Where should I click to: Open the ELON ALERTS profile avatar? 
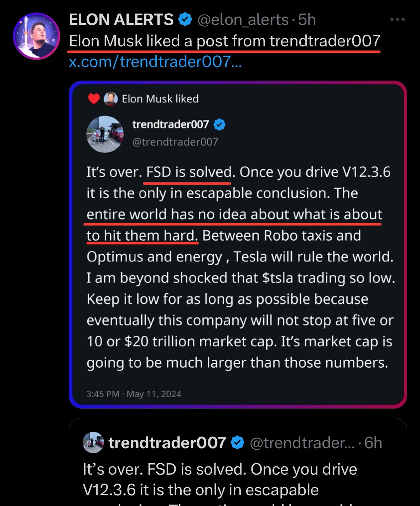pyautogui.click(x=36, y=36)
